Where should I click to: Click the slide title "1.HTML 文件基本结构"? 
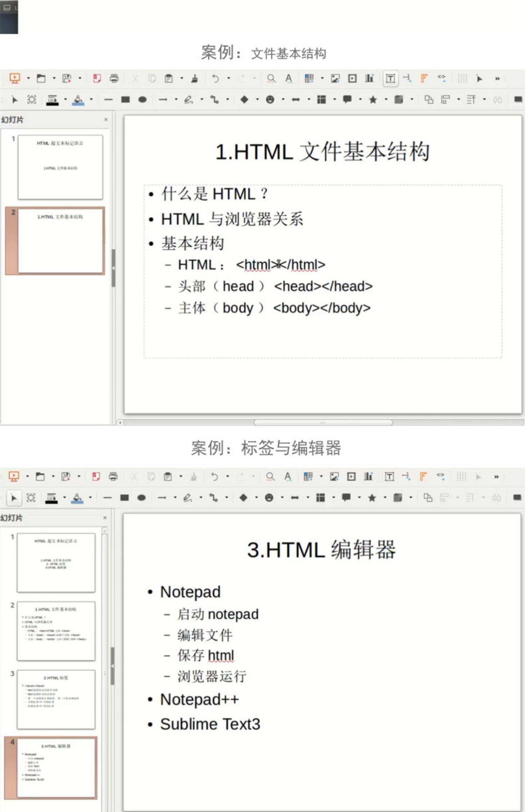point(322,152)
